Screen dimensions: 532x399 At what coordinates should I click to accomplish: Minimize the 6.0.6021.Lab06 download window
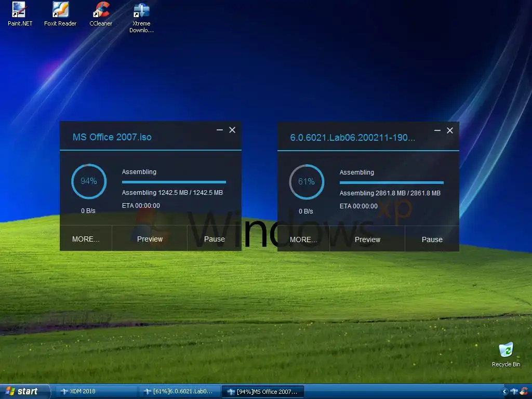tap(437, 130)
